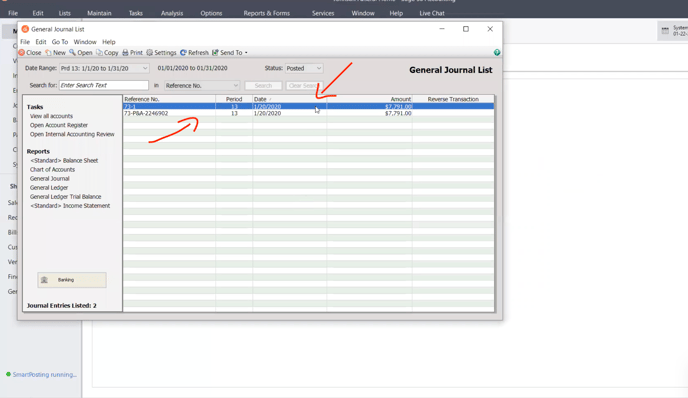This screenshot has height=398, width=688.
Task: Select journal row 73-P&A-2246902
Action: click(308, 113)
